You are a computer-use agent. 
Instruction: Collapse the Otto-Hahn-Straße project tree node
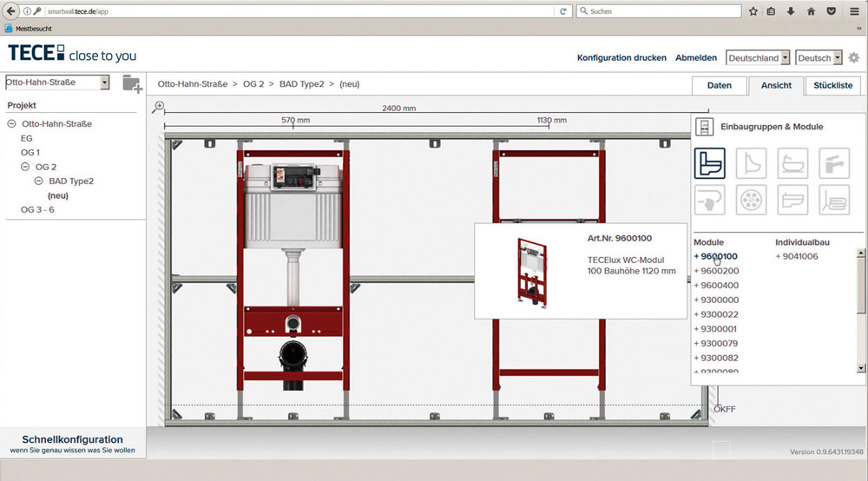pyautogui.click(x=11, y=124)
